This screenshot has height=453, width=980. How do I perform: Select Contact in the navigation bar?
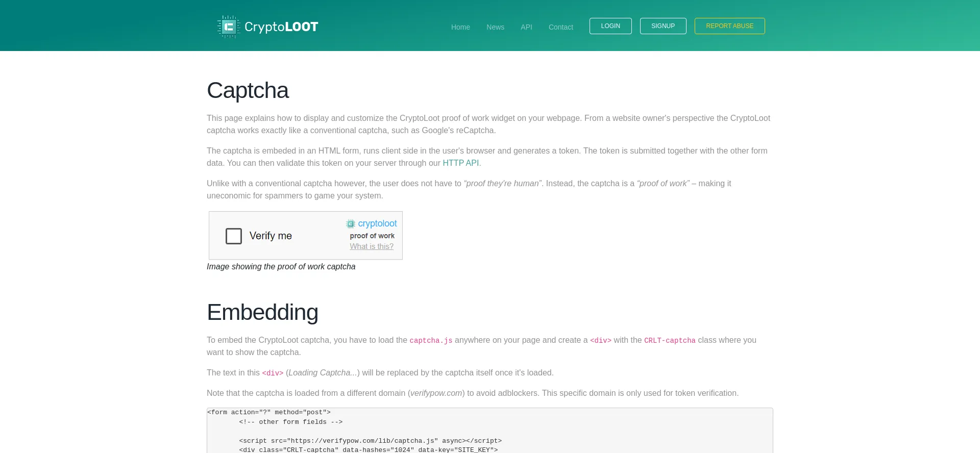[x=560, y=27]
